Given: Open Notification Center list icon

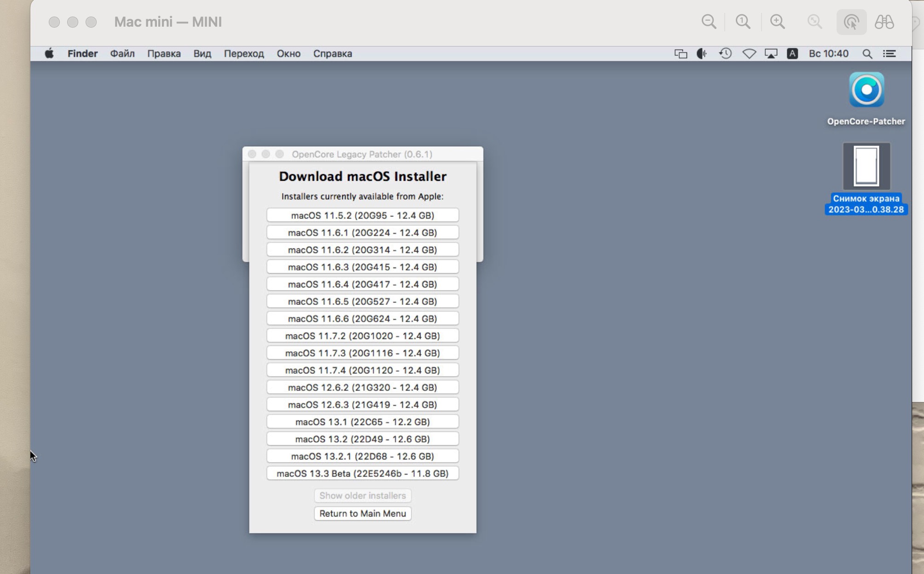Looking at the screenshot, I should tap(889, 54).
